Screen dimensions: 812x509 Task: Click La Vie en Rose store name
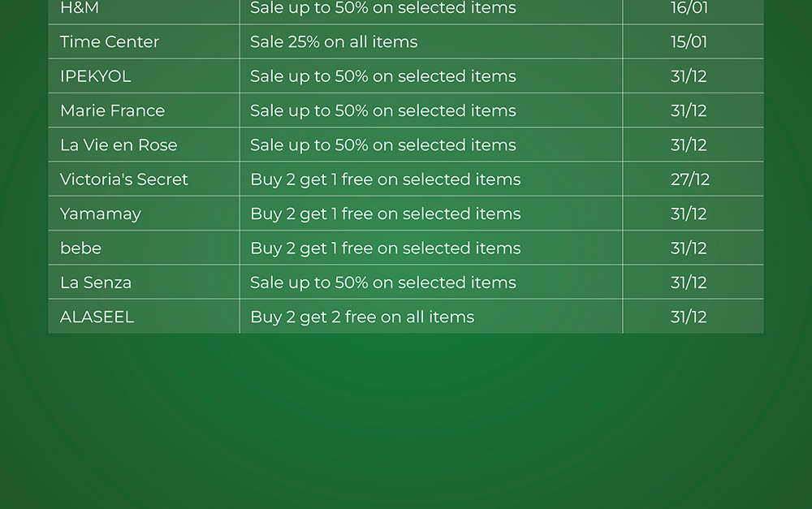(x=119, y=145)
